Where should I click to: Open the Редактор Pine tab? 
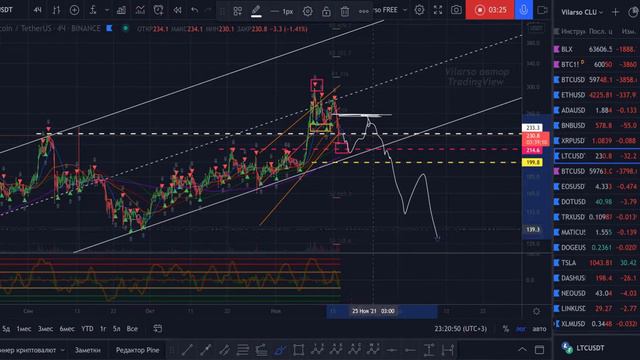tap(138, 350)
